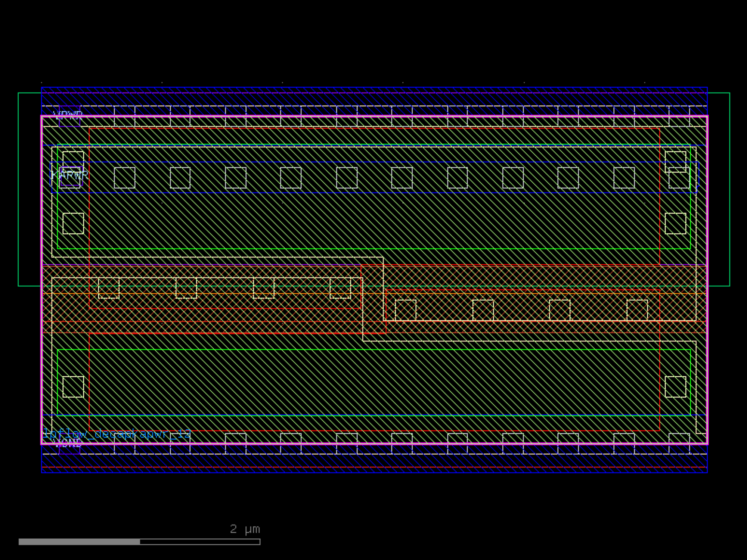Select the KAPWR pin label
747x560 pixels.
click(x=69, y=175)
